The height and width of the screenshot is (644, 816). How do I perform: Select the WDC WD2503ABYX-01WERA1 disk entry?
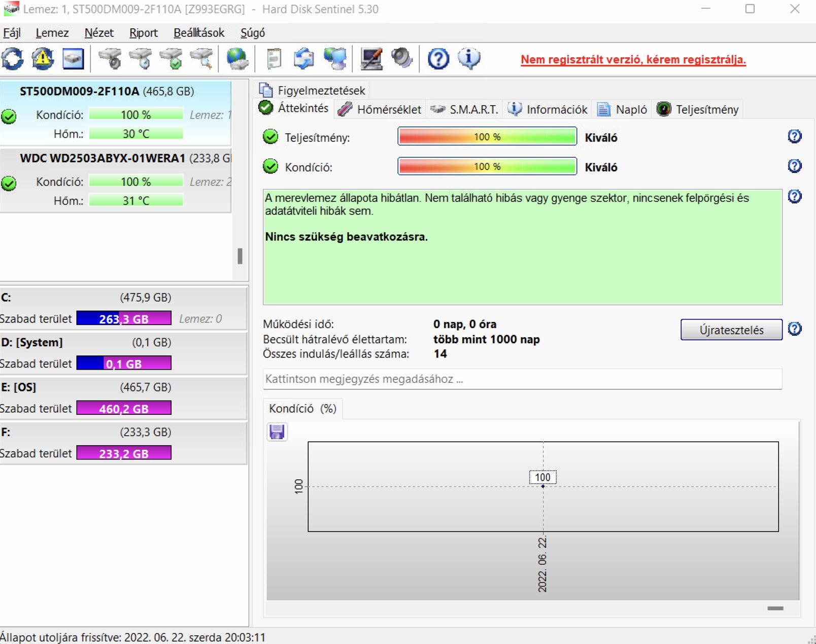(x=116, y=180)
